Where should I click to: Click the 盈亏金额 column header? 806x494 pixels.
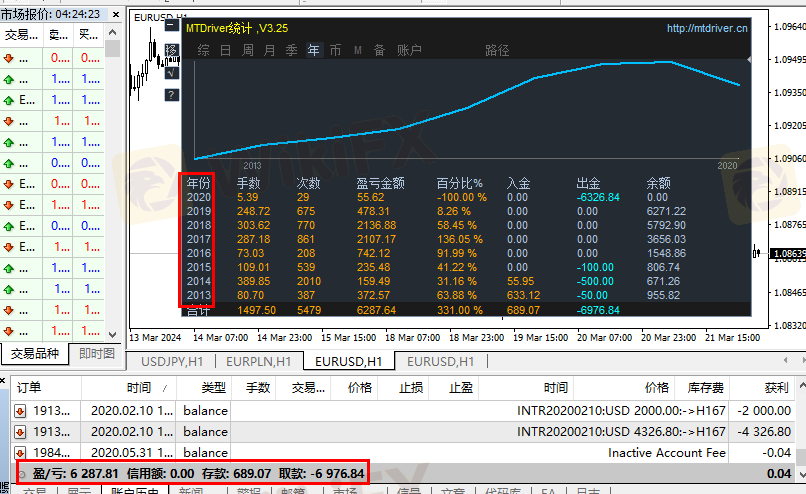[380, 183]
